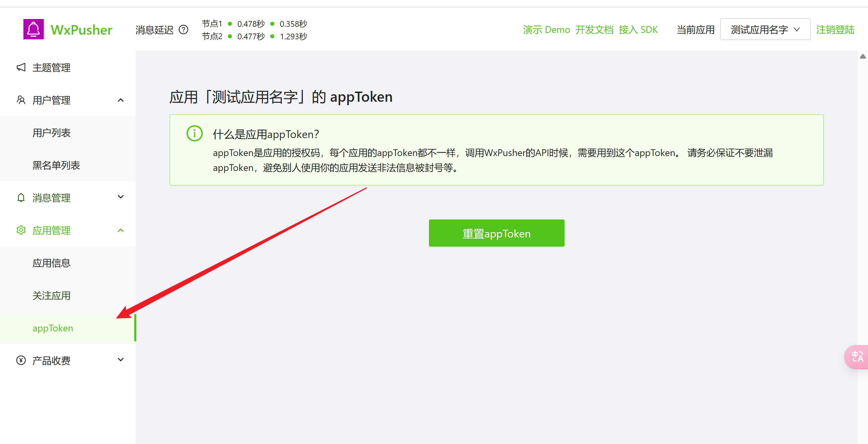Collapse the 应用管理 menu chevron
Viewport: 868px width, 444px height.
point(121,230)
